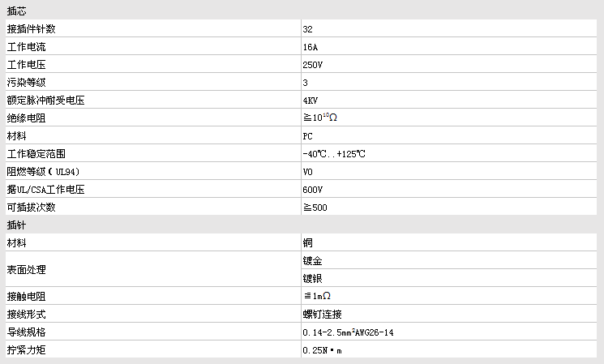Click the ≧500 mating cycles value
Image resolution: width=604 pixels, height=364 pixels.
pyautogui.click(x=315, y=208)
